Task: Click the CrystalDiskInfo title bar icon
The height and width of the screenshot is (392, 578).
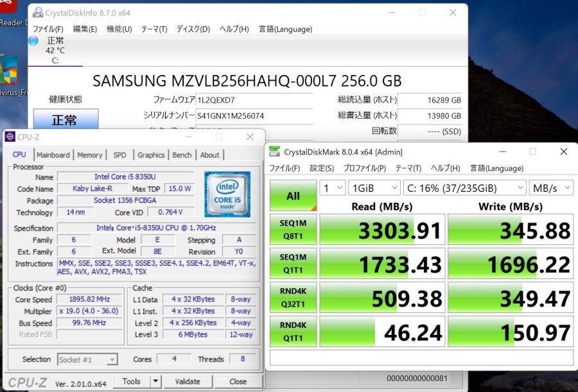Action: [x=38, y=13]
